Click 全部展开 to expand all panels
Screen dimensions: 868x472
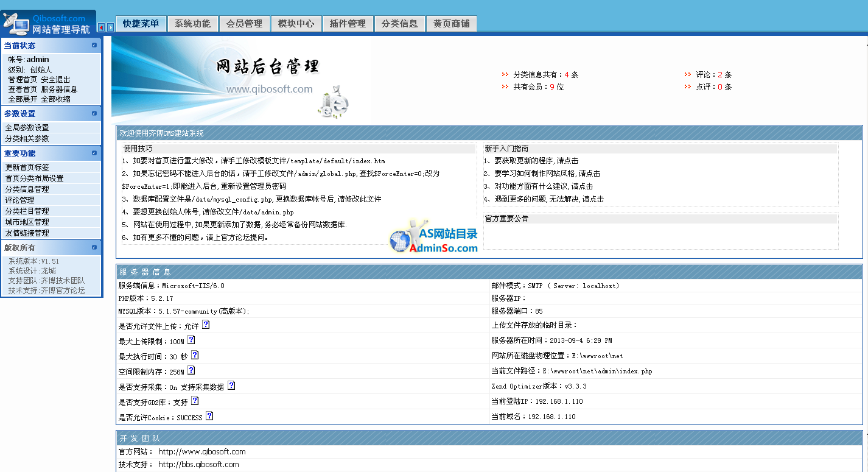(x=23, y=99)
